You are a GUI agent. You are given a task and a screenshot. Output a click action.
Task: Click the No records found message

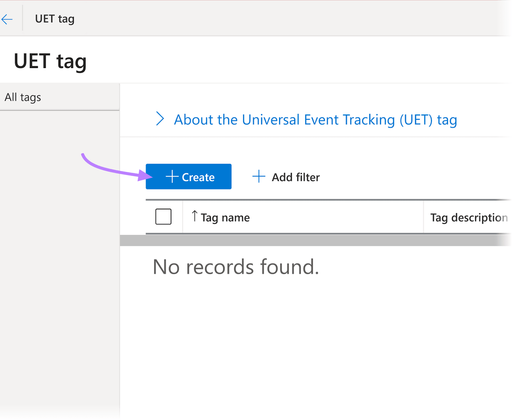pyautogui.click(x=236, y=267)
